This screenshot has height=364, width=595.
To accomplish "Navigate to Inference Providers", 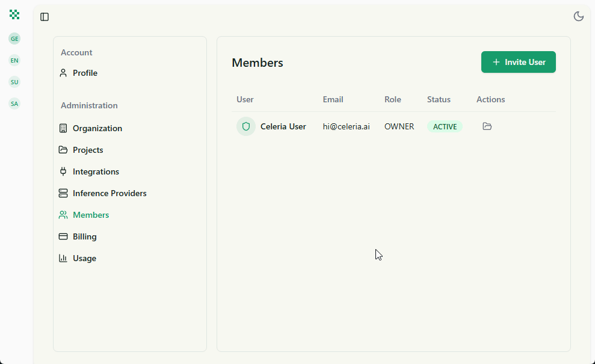I will click(x=109, y=193).
